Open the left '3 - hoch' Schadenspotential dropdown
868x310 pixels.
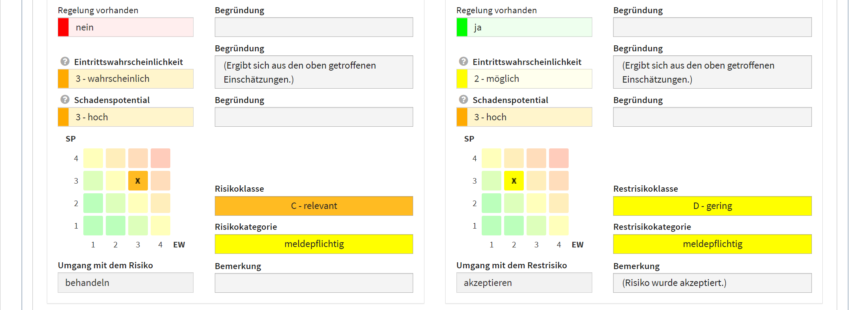pyautogui.click(x=125, y=117)
